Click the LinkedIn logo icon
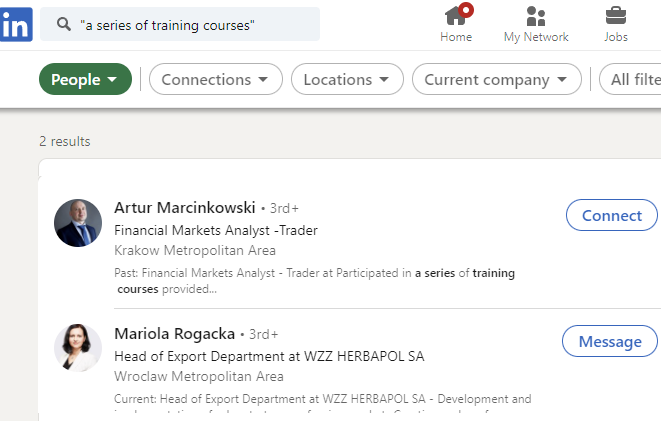661x421 pixels. pyautogui.click(x=14, y=24)
